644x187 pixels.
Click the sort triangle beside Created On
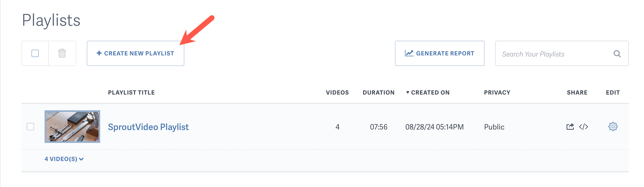tap(407, 92)
